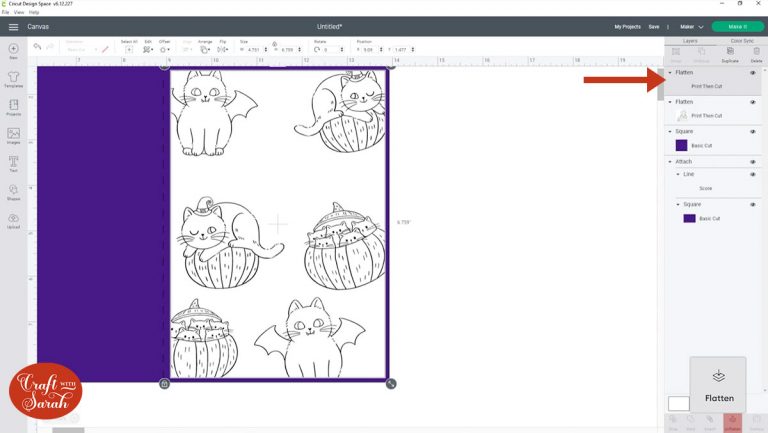768x433 pixels.
Task: Open My Projects link
Action: pos(628,26)
